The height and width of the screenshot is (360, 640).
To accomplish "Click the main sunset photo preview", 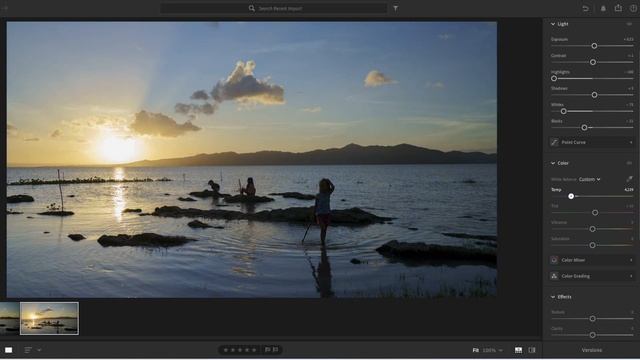I will coord(251,160).
